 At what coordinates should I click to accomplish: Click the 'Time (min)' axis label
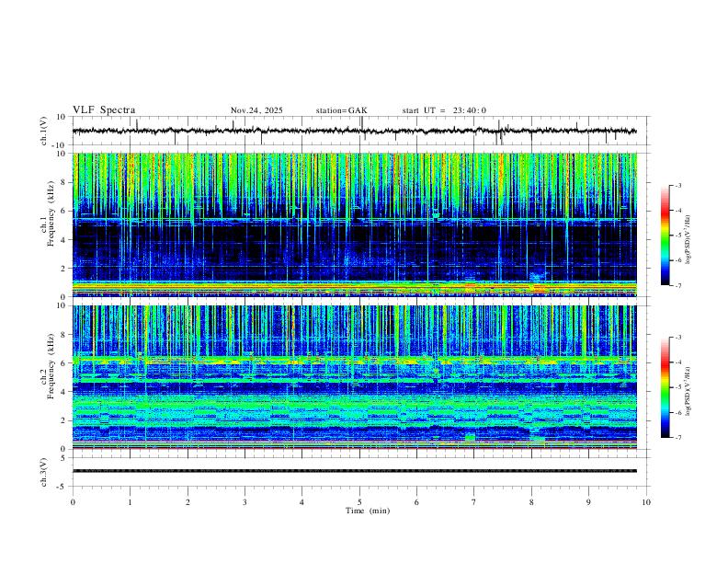click(368, 511)
